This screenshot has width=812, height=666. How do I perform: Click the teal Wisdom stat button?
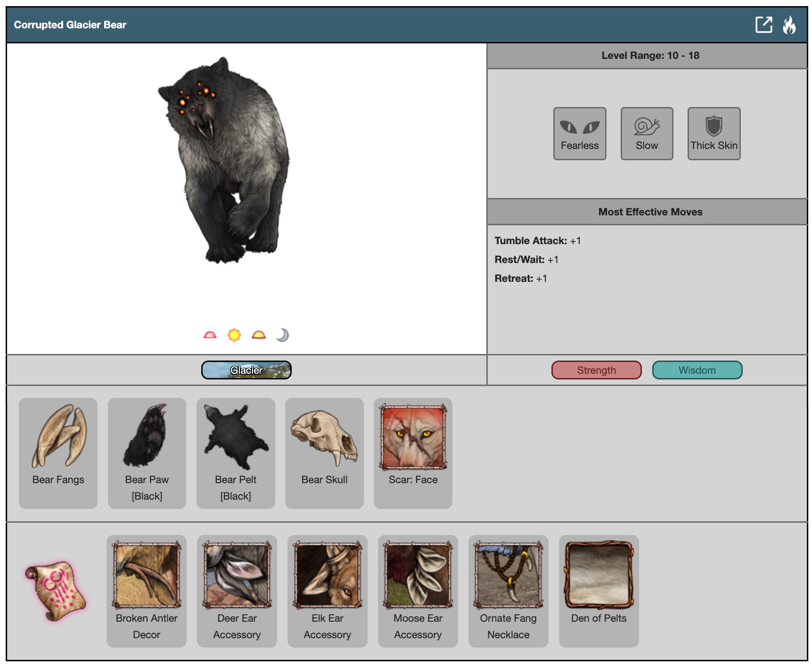[x=697, y=370]
